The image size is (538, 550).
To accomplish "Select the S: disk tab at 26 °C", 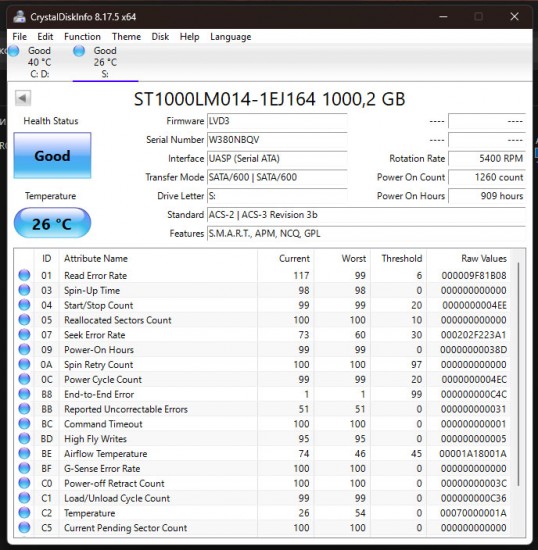I will pyautogui.click(x=105, y=62).
